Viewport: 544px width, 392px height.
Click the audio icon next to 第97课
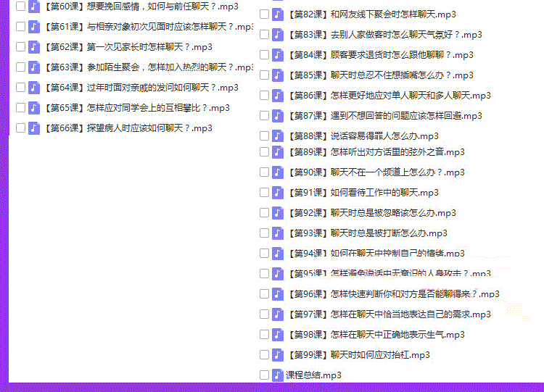[278, 314]
